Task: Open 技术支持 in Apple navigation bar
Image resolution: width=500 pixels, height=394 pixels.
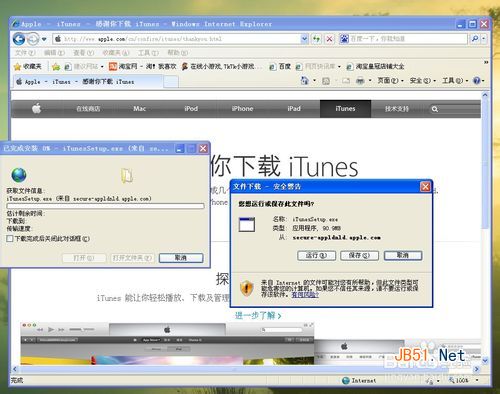Action: (397, 109)
